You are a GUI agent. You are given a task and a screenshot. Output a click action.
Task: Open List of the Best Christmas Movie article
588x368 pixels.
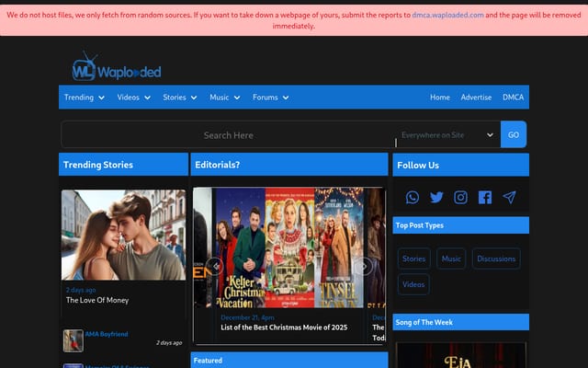pyautogui.click(x=284, y=328)
